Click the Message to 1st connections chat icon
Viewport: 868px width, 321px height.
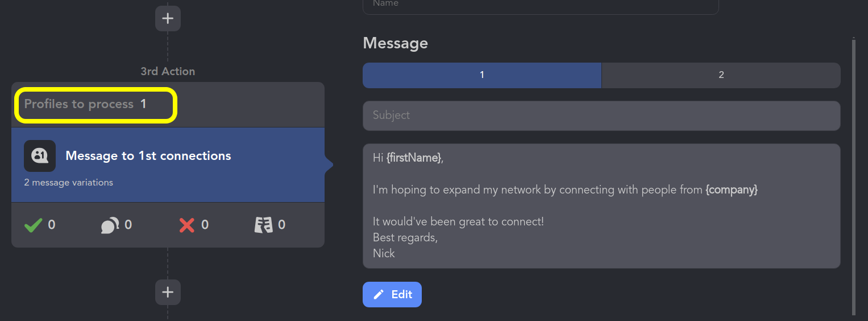pos(40,156)
